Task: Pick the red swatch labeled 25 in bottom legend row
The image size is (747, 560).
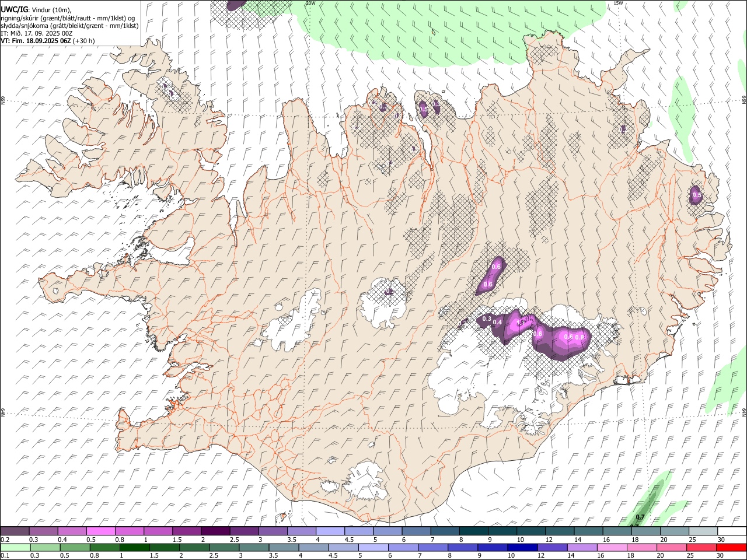Action: (701, 547)
